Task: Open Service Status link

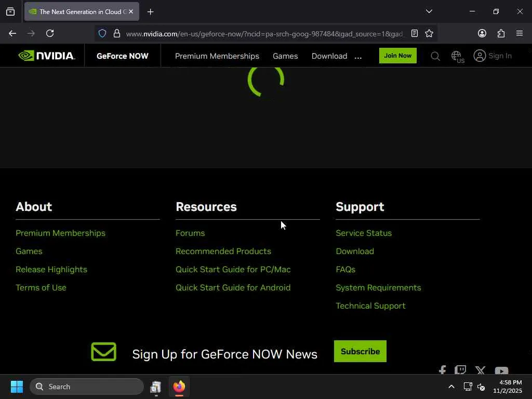Action: (x=364, y=233)
